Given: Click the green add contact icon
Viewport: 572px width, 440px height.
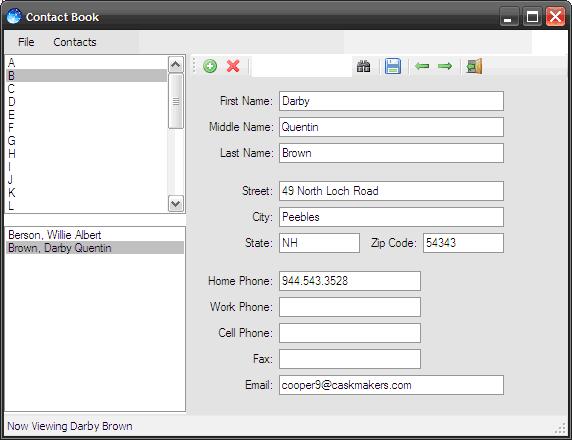Looking at the screenshot, I should point(210,66).
